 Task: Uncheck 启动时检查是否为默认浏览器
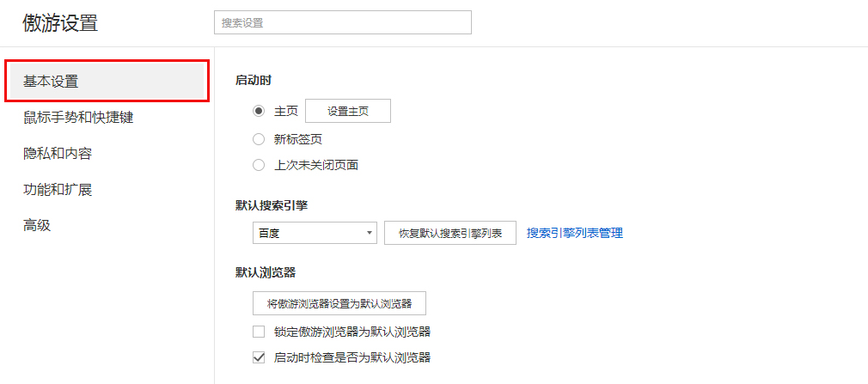[x=259, y=357]
